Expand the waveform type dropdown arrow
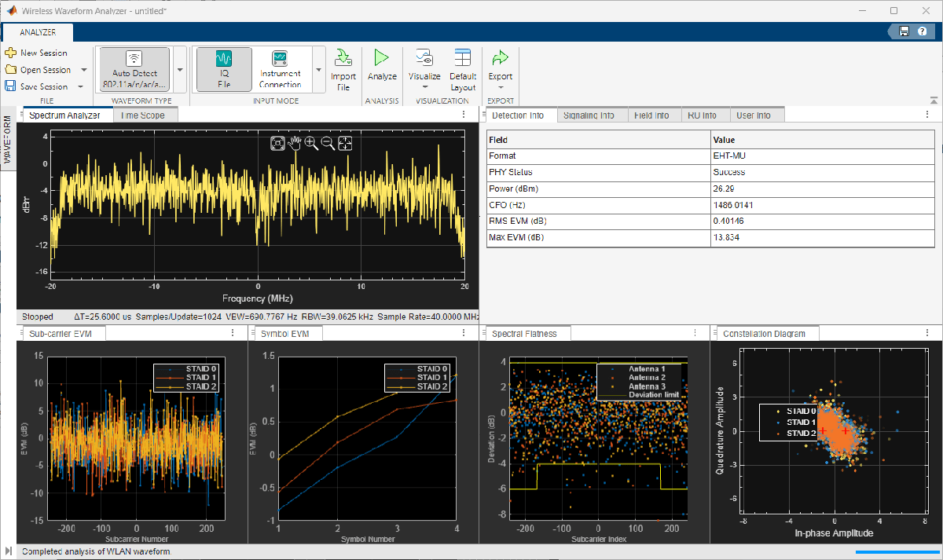 (x=178, y=71)
